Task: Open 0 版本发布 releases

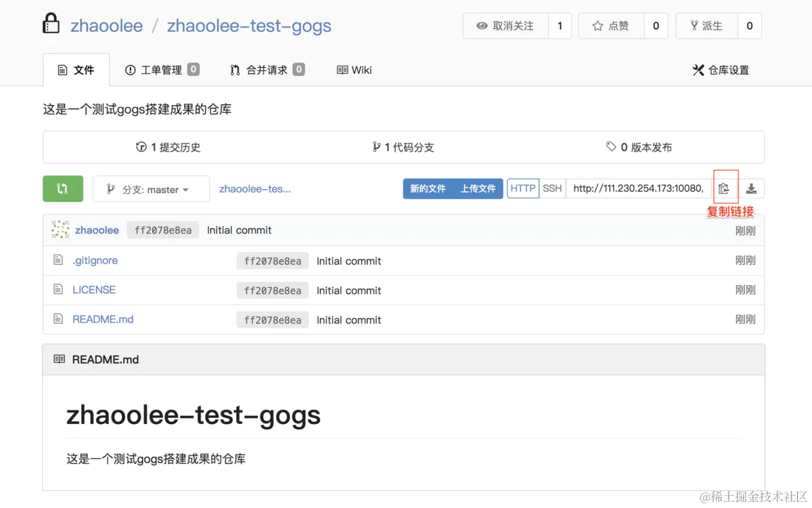Action: pos(639,147)
